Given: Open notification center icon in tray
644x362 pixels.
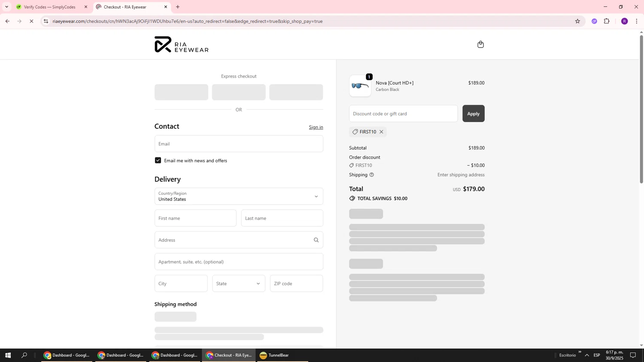Looking at the screenshot, I should pyautogui.click(x=633, y=355).
